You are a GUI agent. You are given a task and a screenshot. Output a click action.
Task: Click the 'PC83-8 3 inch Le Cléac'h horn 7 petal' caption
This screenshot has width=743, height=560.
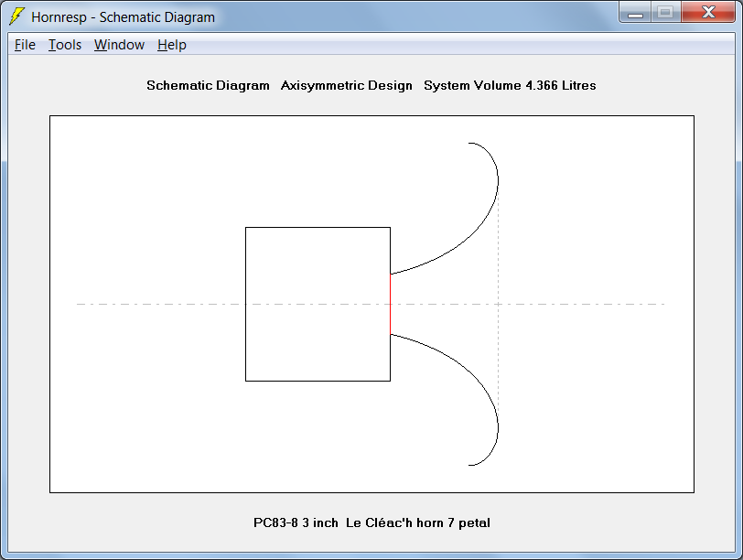point(372,523)
